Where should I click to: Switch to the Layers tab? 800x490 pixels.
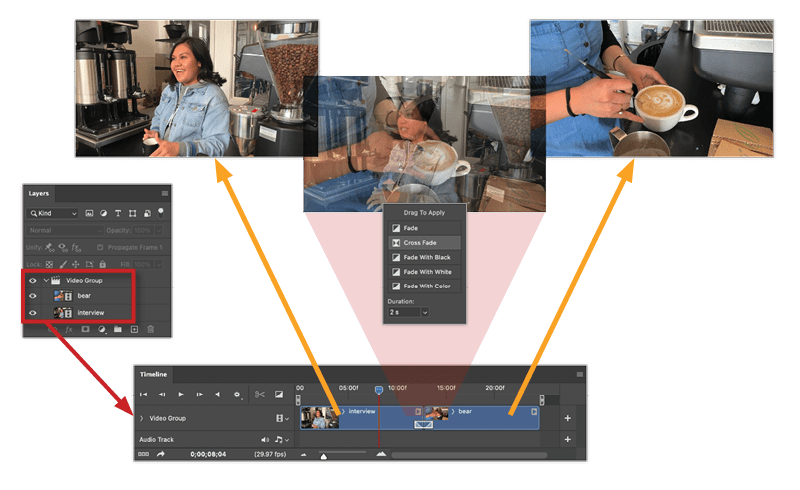click(39, 193)
